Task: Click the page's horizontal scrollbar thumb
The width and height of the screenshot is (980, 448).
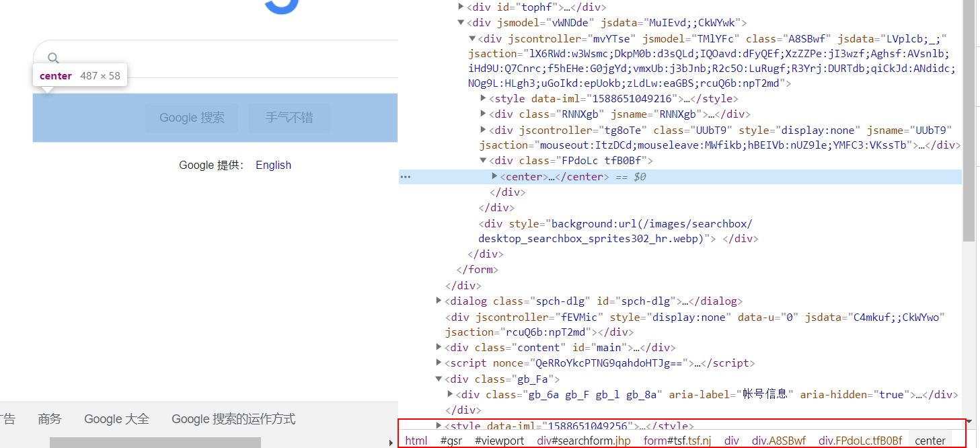Action: [155, 443]
